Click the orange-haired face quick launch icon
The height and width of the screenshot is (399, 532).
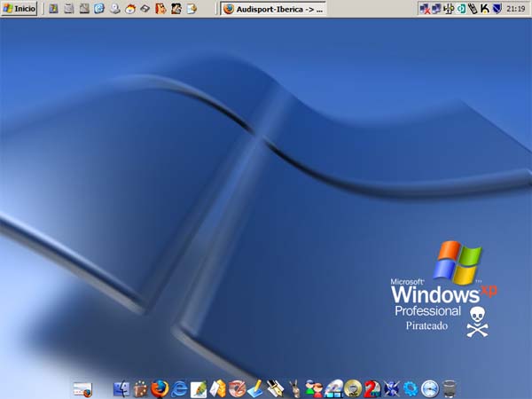point(130,9)
